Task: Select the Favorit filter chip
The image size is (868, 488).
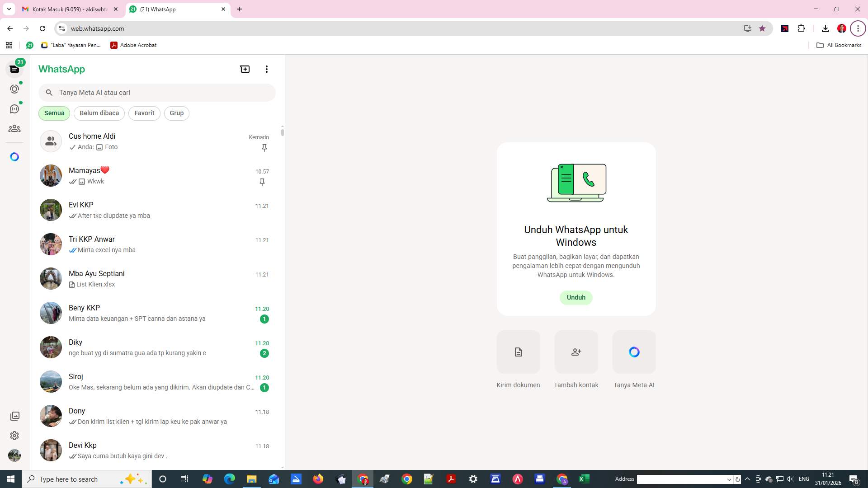Action: click(144, 113)
